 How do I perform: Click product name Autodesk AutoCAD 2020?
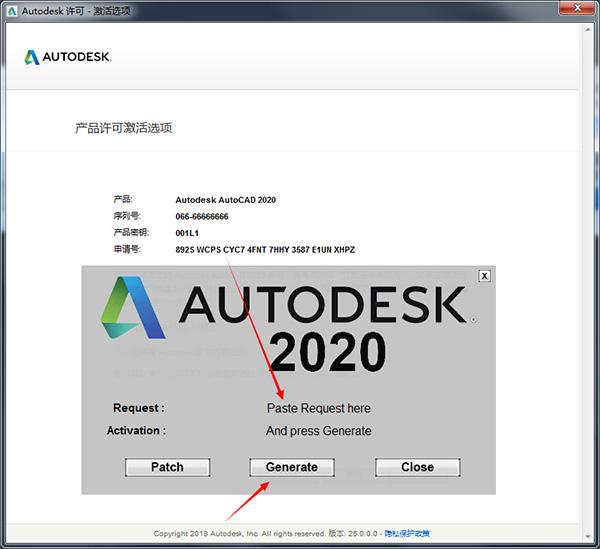pos(225,200)
